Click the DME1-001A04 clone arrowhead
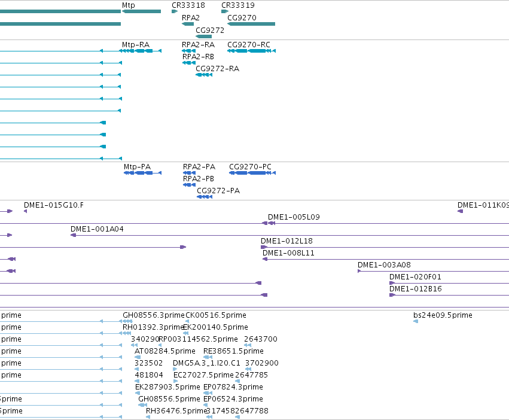The height and width of the screenshot is (420, 509). [74, 235]
